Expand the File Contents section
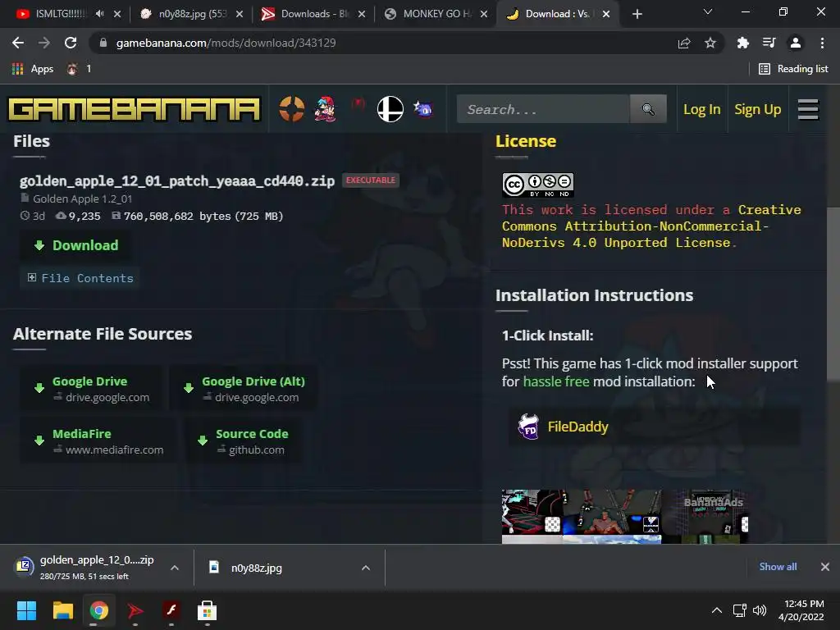This screenshot has height=630, width=840. 80,278
